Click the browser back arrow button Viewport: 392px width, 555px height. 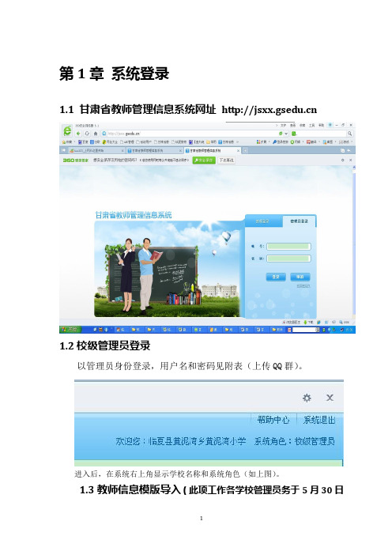tap(78, 134)
